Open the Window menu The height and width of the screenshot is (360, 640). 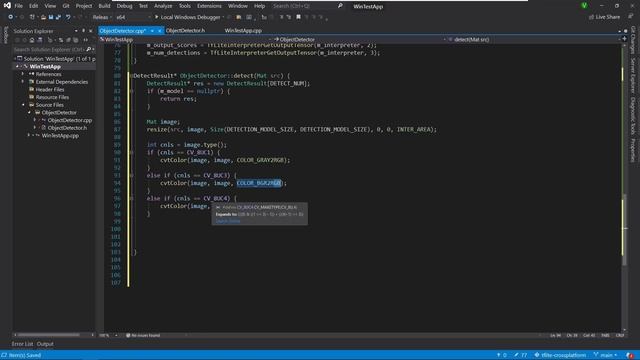238,6
